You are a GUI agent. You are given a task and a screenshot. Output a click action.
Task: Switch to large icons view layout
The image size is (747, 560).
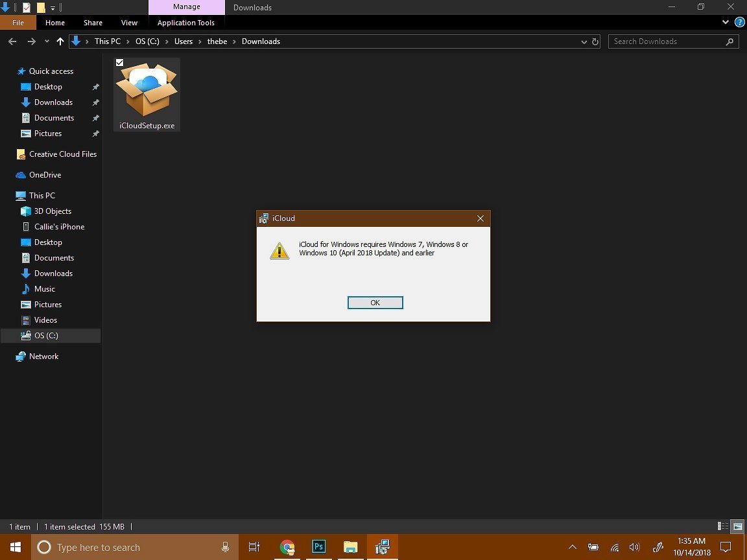737,526
